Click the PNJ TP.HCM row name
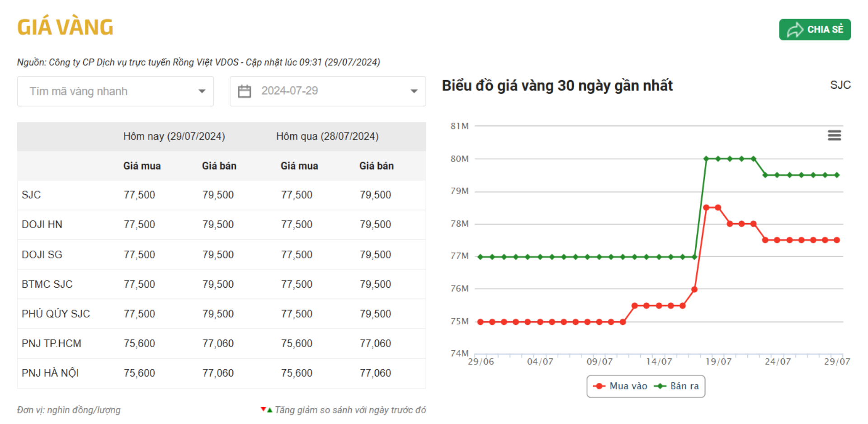The width and height of the screenshot is (868, 424). (x=52, y=343)
